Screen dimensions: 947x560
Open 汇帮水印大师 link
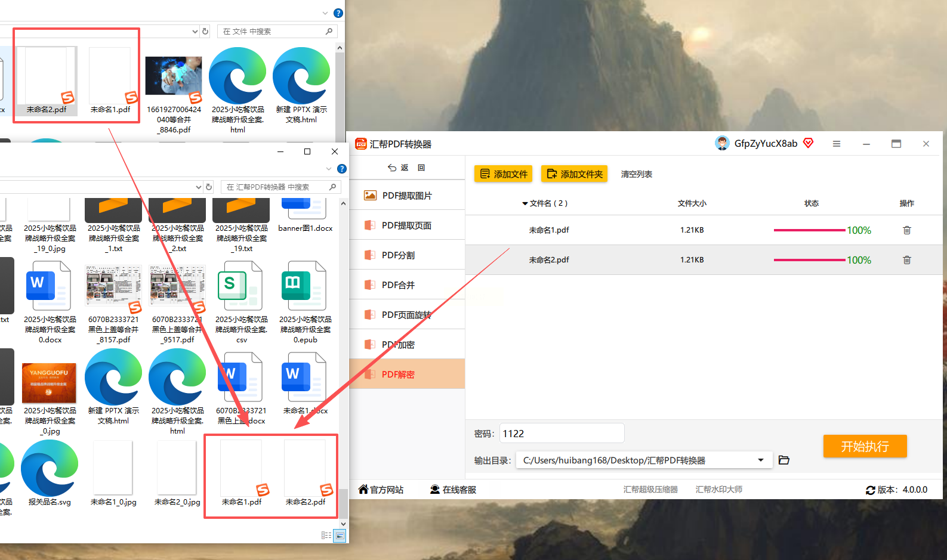(718, 490)
